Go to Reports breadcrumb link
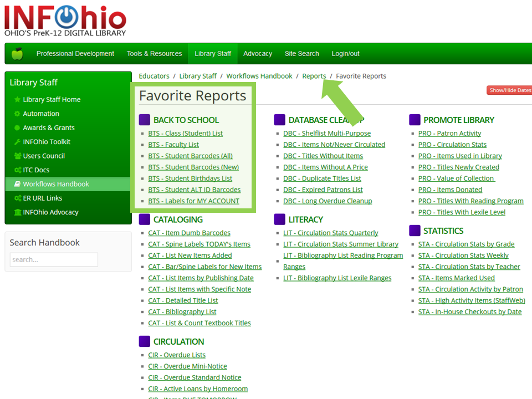 click(x=314, y=76)
